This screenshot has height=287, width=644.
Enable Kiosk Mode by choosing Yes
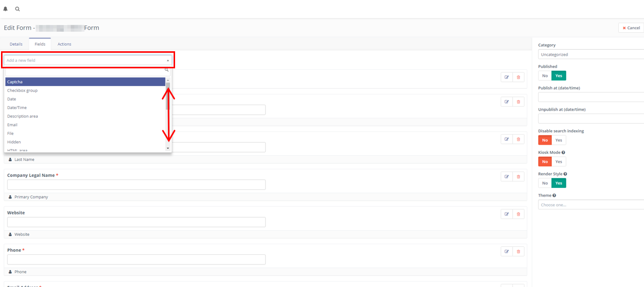(558, 161)
